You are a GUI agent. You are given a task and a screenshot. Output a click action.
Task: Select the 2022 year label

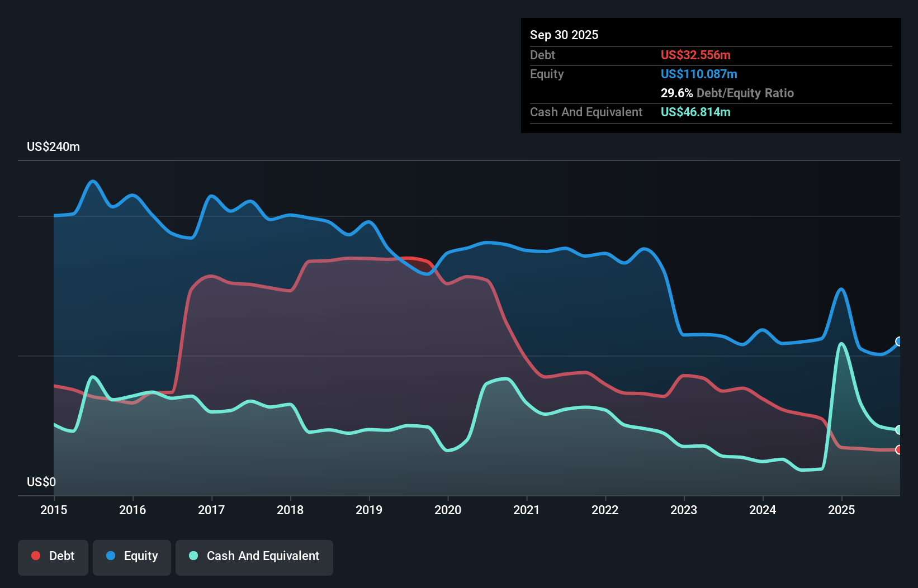coord(605,510)
